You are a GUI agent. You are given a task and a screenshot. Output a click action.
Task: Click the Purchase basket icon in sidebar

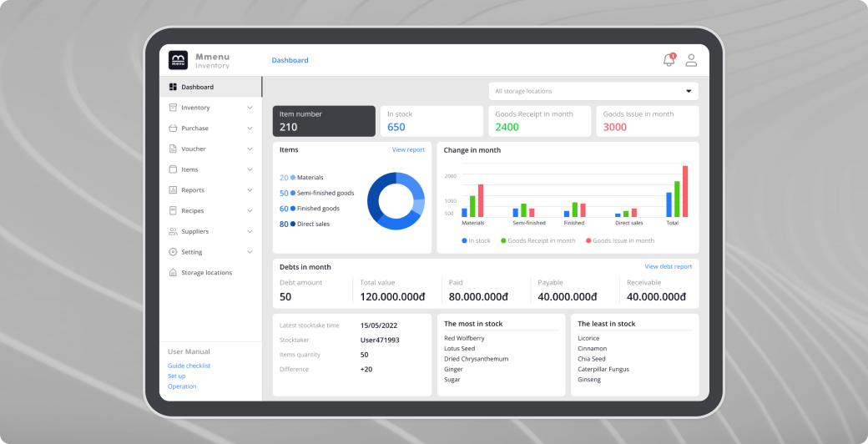pyautogui.click(x=173, y=129)
